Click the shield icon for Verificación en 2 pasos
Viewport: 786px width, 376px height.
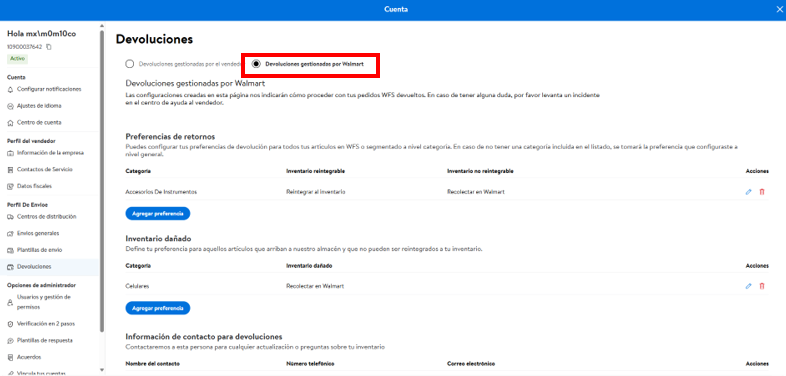(x=11, y=324)
